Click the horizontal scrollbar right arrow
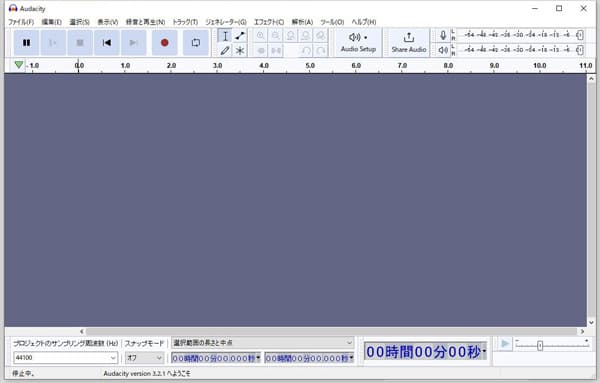The height and width of the screenshot is (383, 600). tap(582, 331)
